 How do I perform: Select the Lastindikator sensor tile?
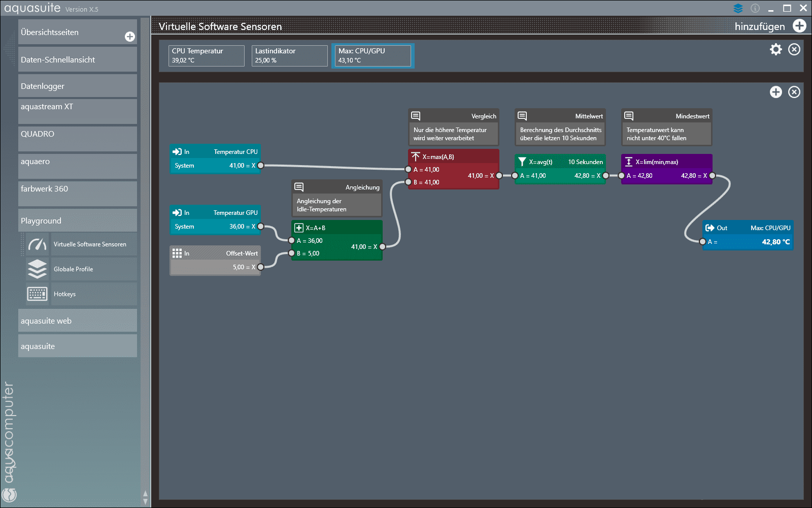coord(289,55)
